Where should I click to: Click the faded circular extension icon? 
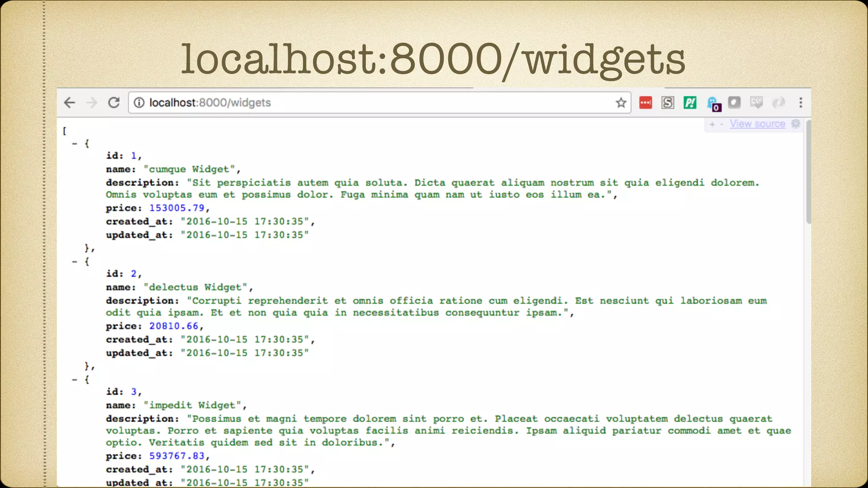click(779, 103)
